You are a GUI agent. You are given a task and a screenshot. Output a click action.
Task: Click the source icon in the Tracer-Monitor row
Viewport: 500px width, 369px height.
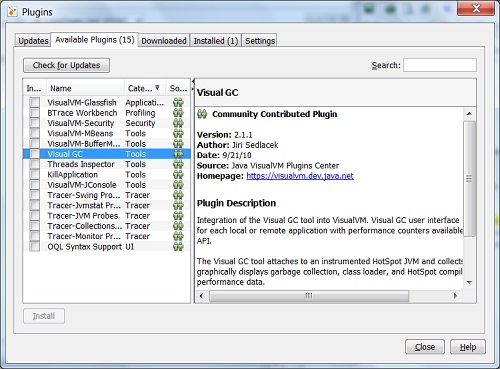(178, 236)
